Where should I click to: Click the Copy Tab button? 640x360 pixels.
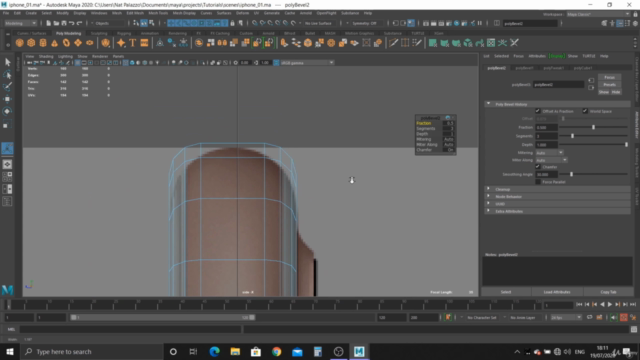[x=608, y=292]
